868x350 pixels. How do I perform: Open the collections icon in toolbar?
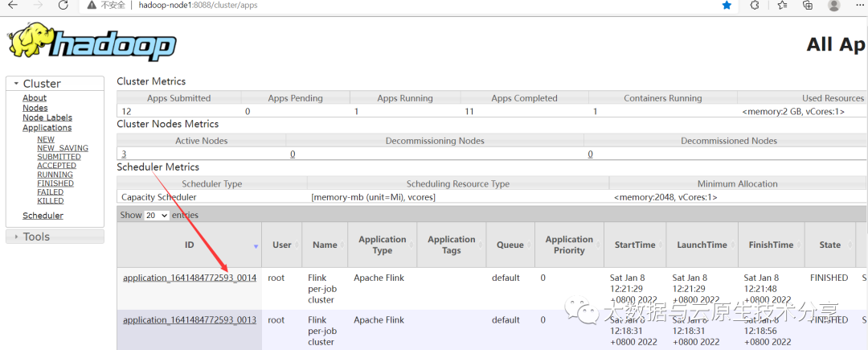coord(808,5)
